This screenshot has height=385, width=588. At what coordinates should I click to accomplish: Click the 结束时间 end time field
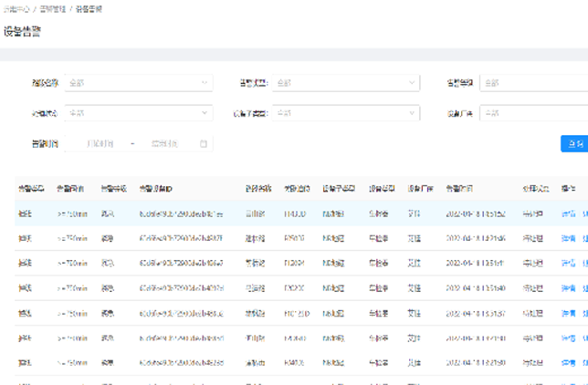click(165, 143)
